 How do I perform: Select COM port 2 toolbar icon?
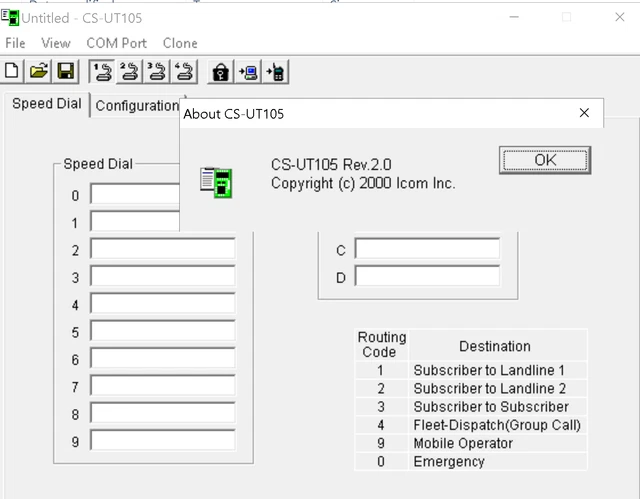[x=129, y=71]
